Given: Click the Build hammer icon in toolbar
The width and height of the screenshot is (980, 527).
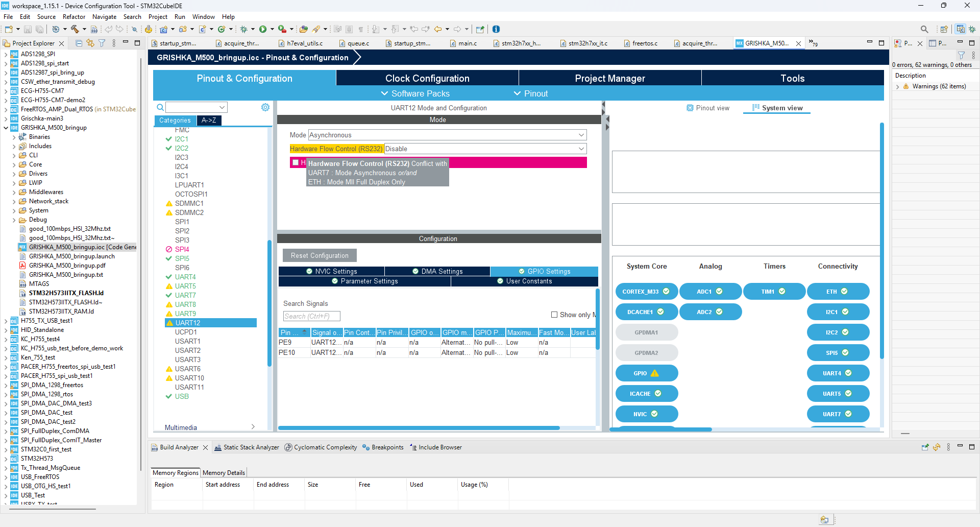Looking at the screenshot, I should coord(75,29).
